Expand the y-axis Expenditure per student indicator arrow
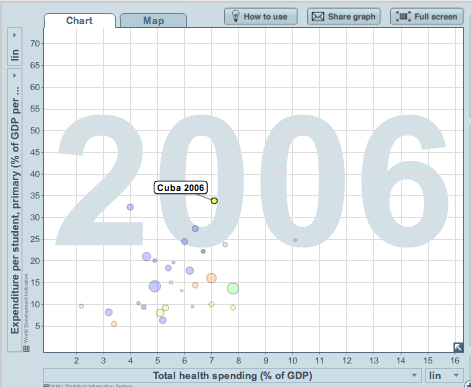The image size is (471, 387). click(x=14, y=75)
